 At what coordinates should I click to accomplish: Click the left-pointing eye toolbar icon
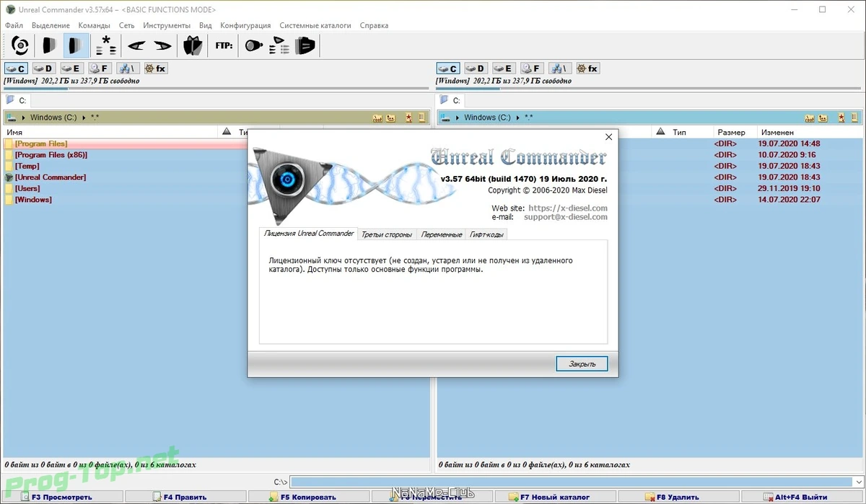pos(136,46)
